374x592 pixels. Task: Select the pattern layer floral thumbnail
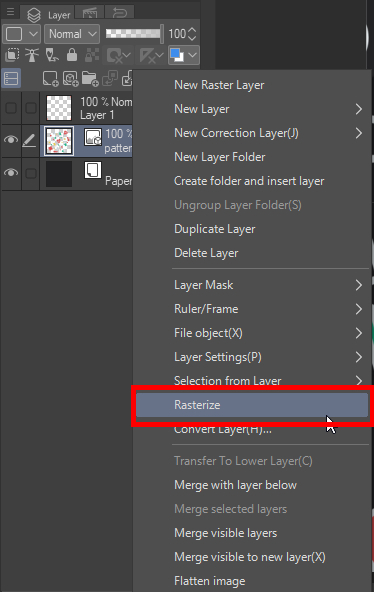[58, 140]
